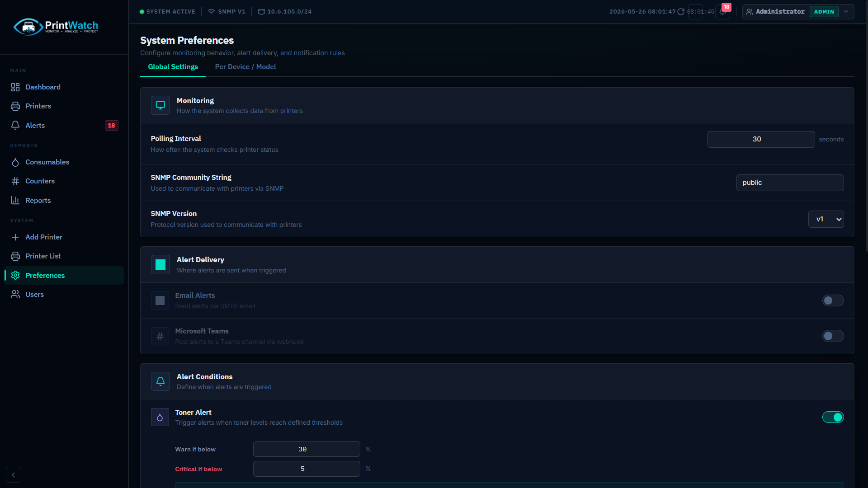Click the network subnet icon in header
The height and width of the screenshot is (488, 868).
(261, 12)
